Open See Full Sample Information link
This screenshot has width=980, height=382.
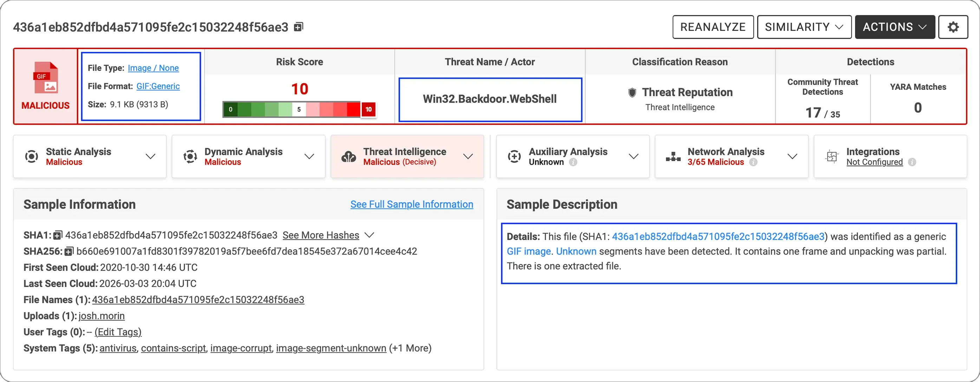pyautogui.click(x=412, y=204)
